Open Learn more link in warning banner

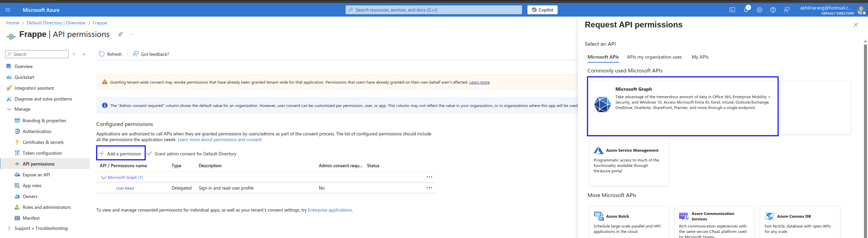coord(479,82)
